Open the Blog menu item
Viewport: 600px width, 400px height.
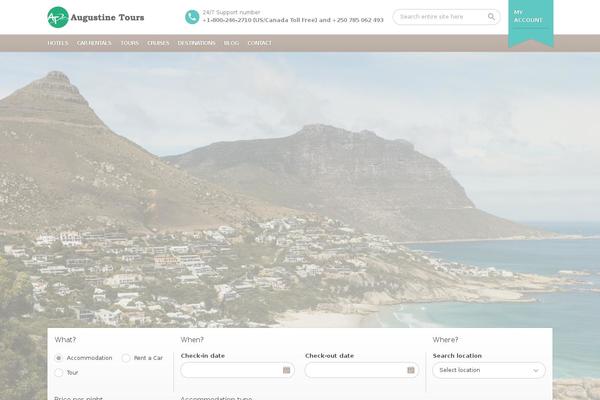[x=231, y=43]
